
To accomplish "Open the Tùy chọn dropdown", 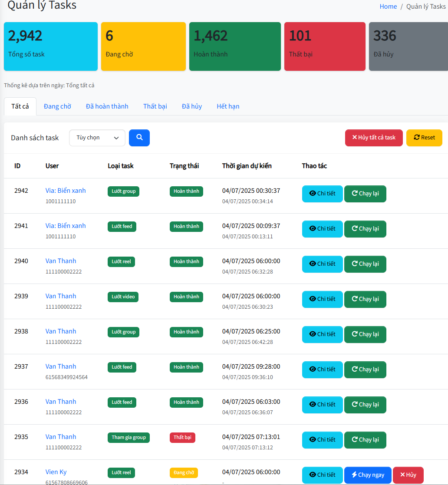I will [97, 138].
